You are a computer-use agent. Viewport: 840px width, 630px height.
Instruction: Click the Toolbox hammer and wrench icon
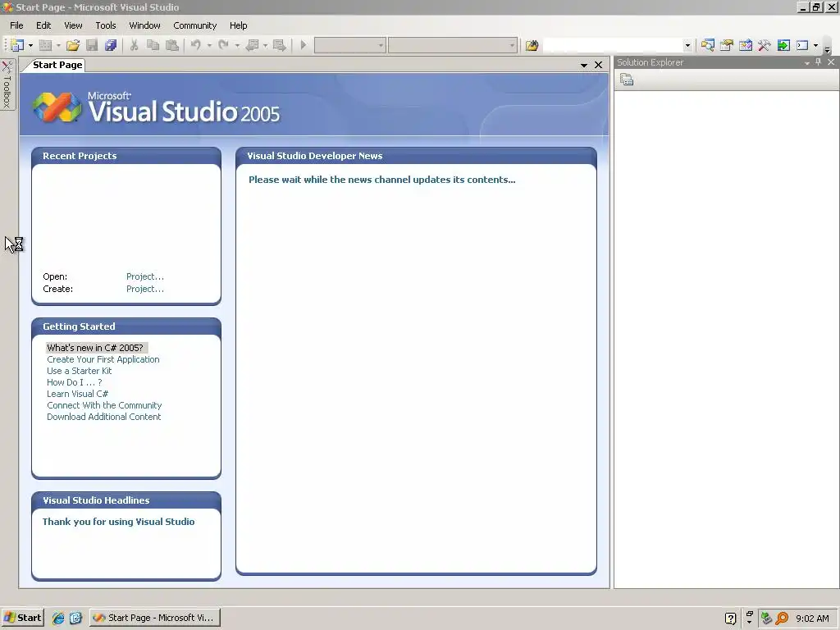tap(764, 46)
